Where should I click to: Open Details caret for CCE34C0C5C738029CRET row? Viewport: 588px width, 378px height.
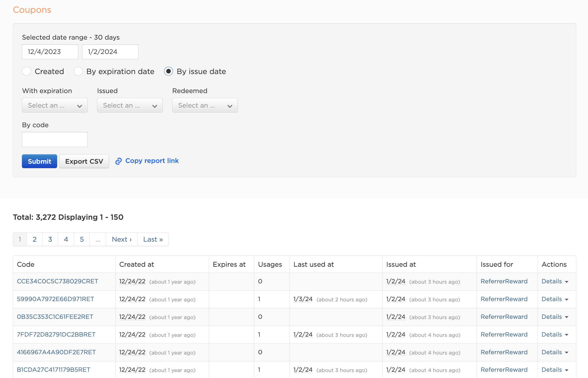pyautogui.click(x=567, y=282)
